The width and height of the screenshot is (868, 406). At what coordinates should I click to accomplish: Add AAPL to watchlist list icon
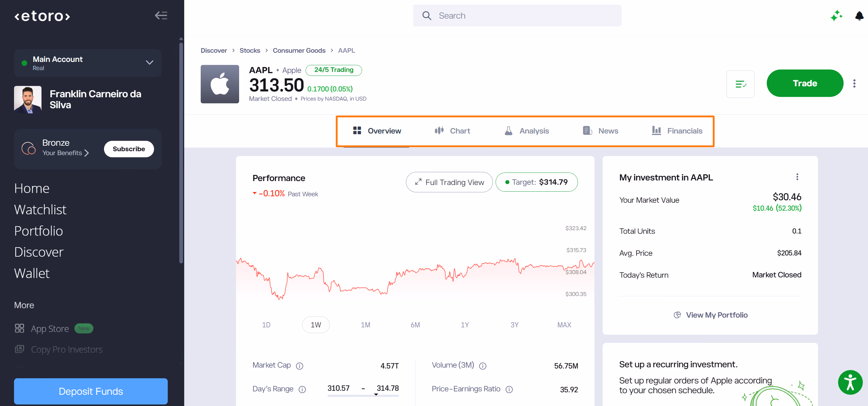[x=740, y=84]
